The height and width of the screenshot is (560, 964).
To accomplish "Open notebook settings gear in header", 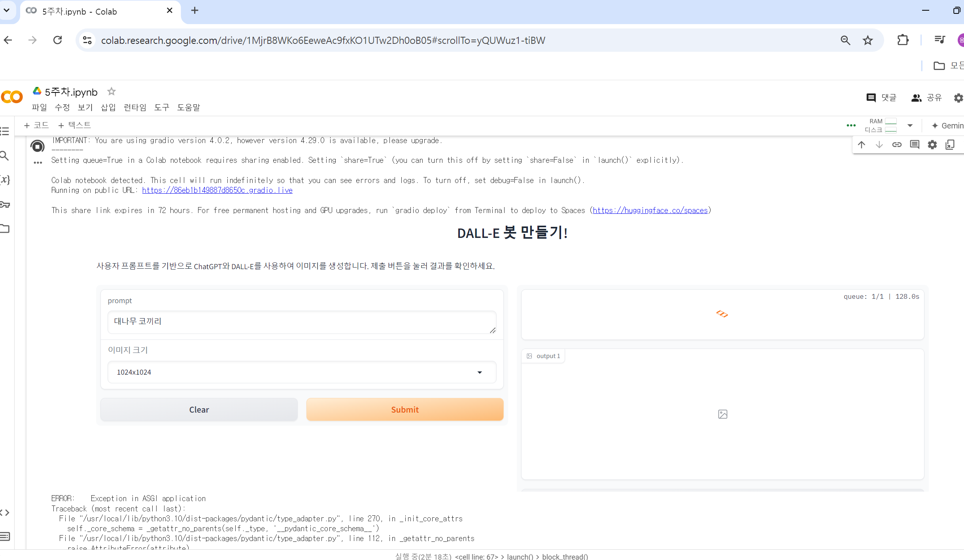I will click(958, 98).
